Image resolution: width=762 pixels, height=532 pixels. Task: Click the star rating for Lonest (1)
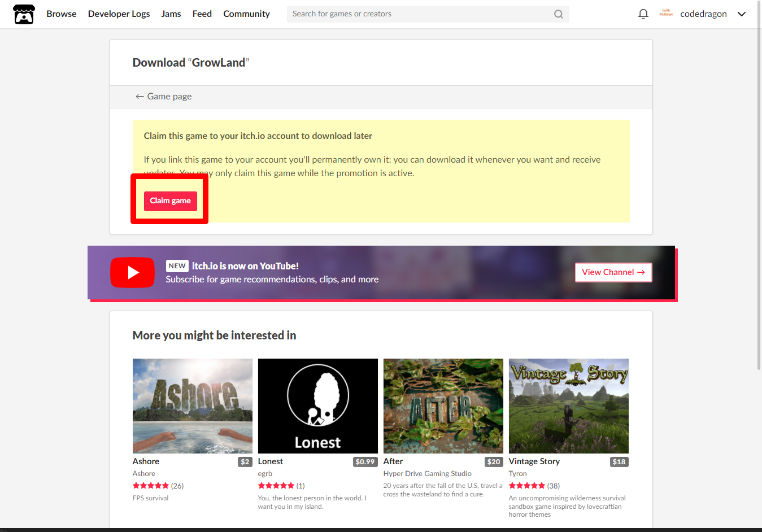[x=281, y=486]
